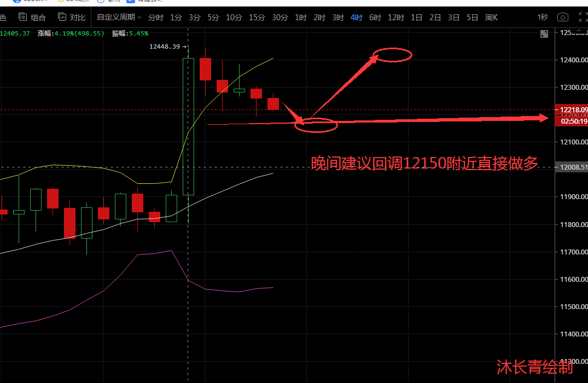
Task: Click the 12218.09 current price label
Action: point(572,109)
